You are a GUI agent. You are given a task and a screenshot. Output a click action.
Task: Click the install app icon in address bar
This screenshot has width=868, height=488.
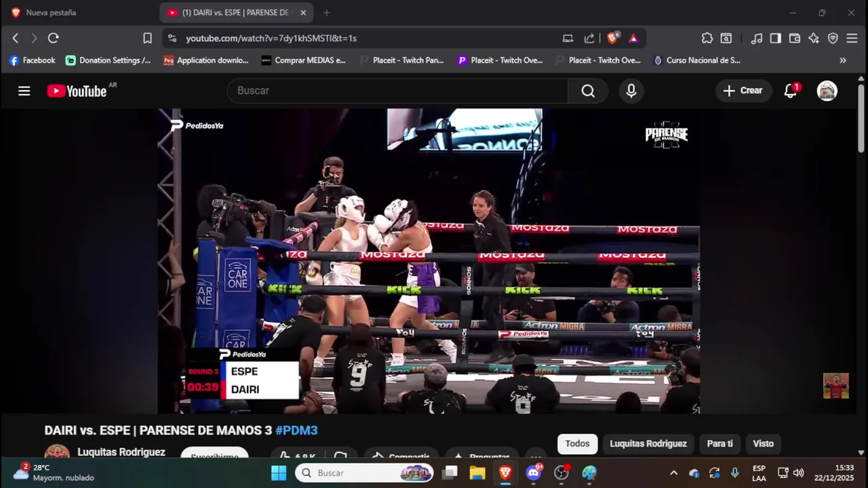568,39
